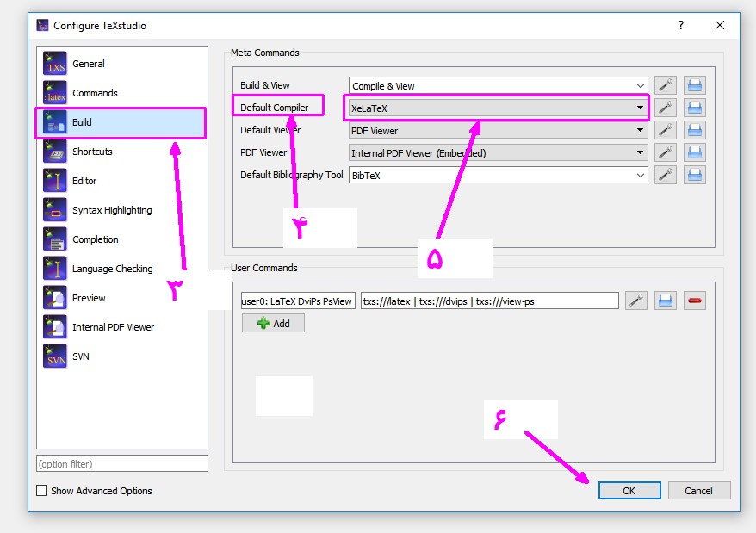756x533 pixels.
Task: Configure Default Bibliography Tool with wrench icon
Action: pos(666,175)
